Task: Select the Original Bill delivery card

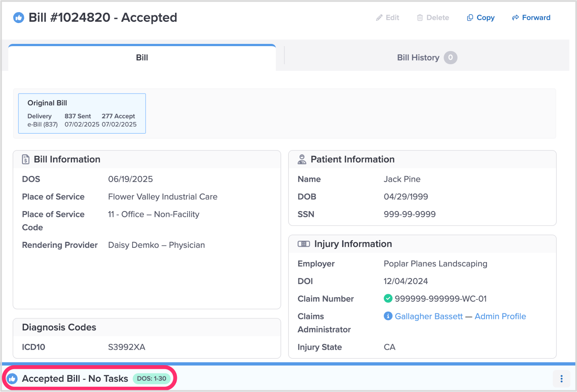Action: [82, 113]
